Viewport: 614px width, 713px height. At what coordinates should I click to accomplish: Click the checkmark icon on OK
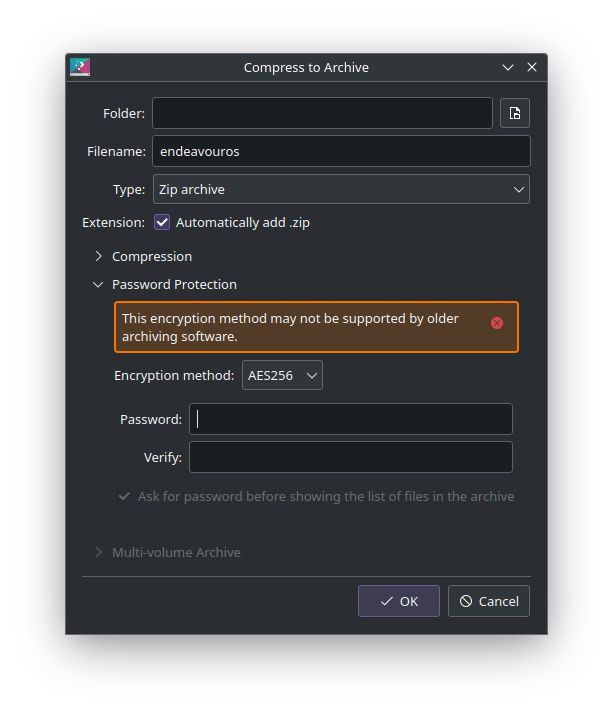387,601
